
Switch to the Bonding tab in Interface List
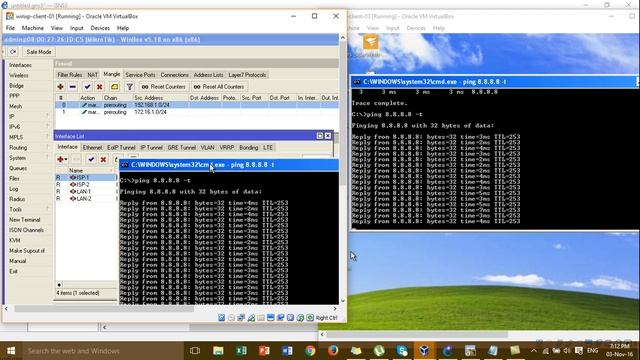coord(249,148)
